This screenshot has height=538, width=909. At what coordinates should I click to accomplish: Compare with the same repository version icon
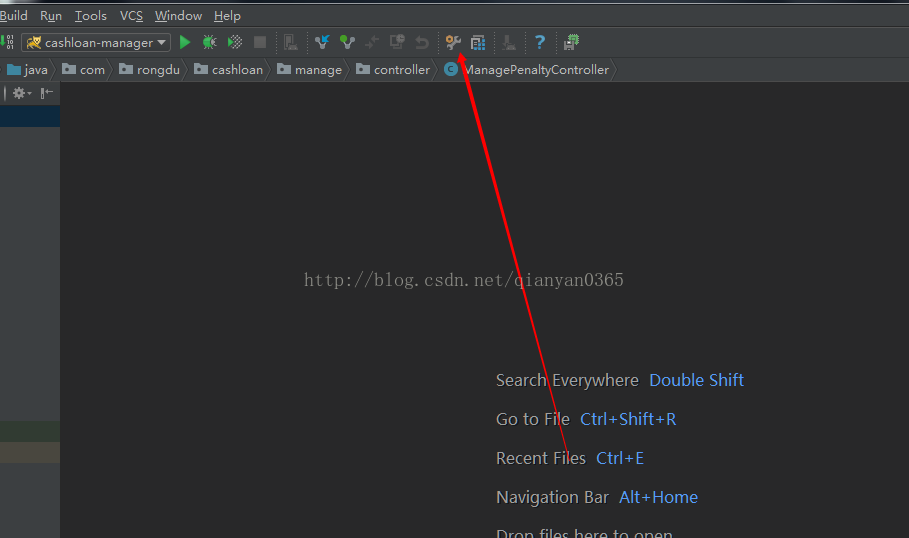(x=372, y=42)
